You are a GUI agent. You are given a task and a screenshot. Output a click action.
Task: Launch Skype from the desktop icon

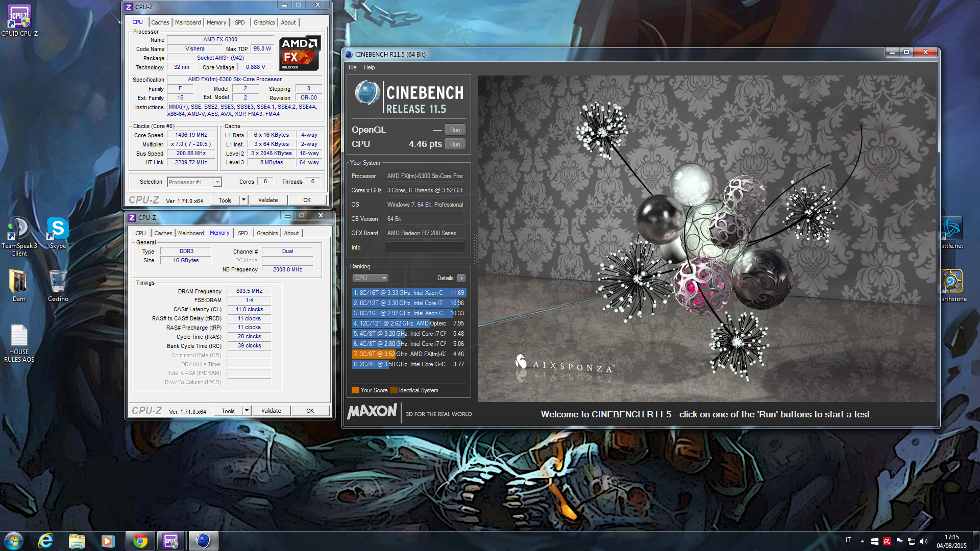58,233
